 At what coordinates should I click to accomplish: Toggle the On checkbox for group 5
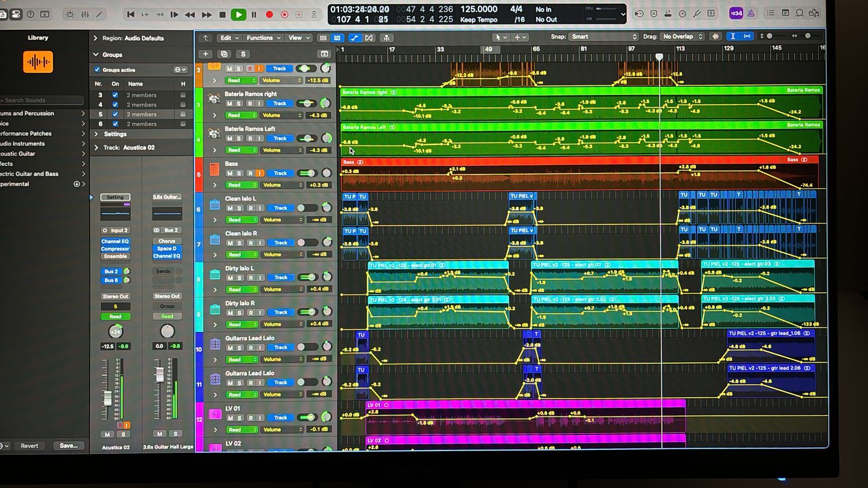pos(115,114)
